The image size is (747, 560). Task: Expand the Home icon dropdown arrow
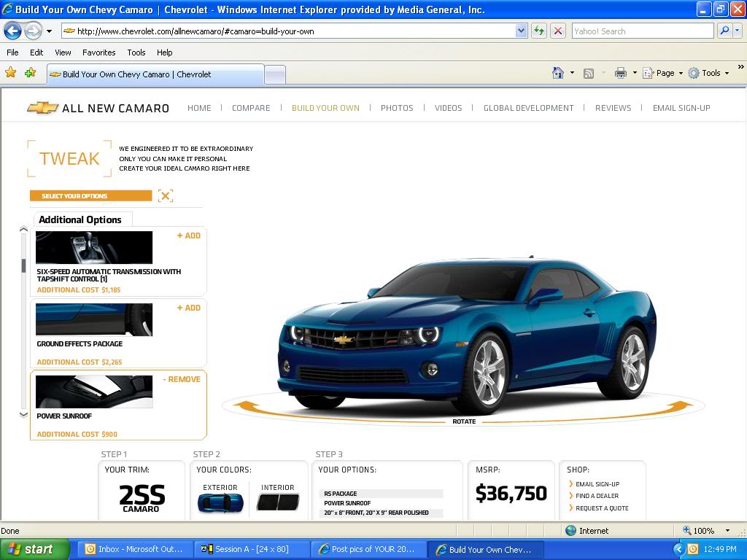pyautogui.click(x=572, y=73)
